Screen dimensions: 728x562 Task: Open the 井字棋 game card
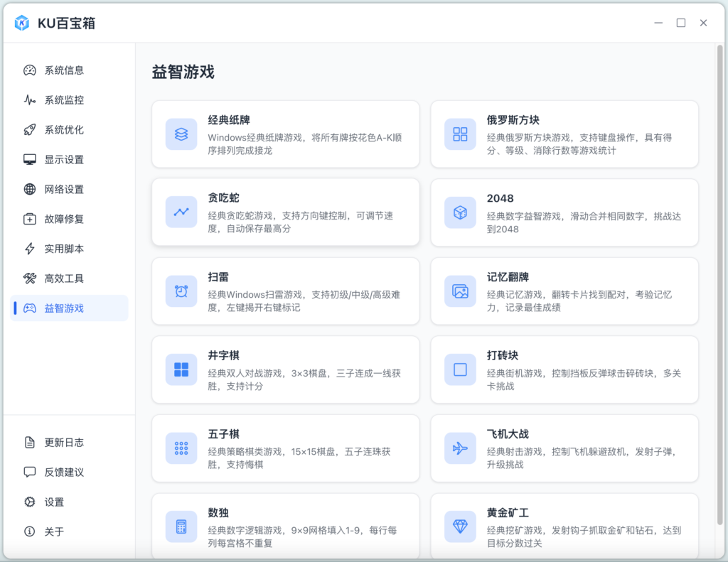(x=286, y=370)
